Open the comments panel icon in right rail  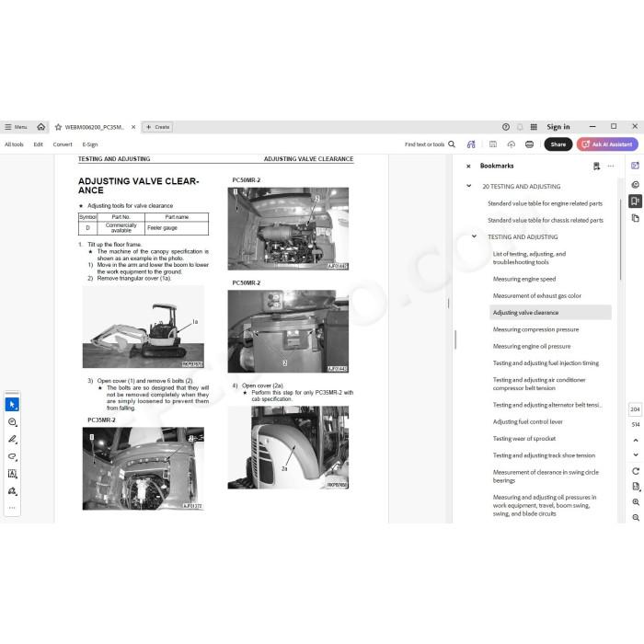[635, 184]
